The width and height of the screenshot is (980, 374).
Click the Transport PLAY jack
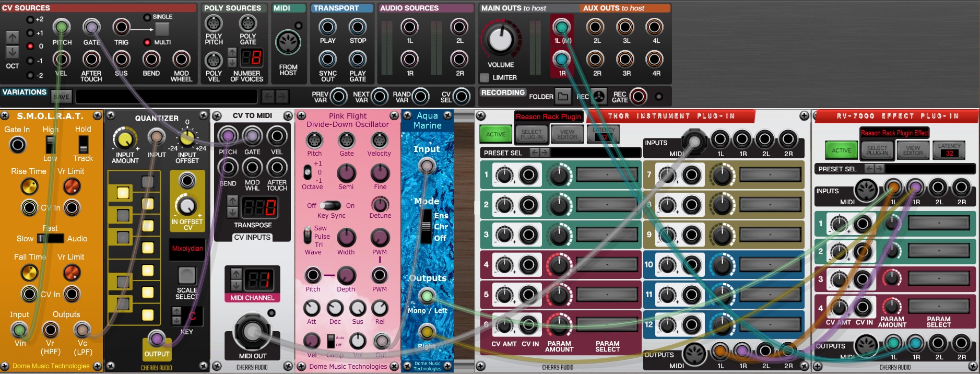(x=328, y=27)
